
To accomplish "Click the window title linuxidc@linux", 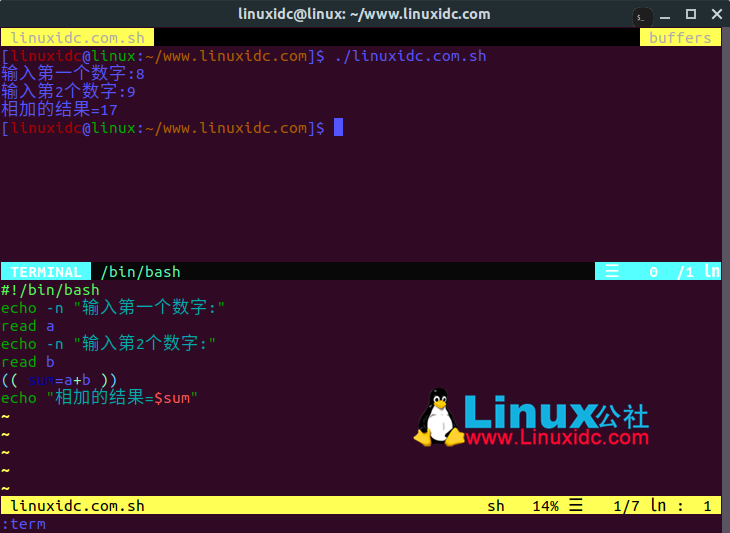I will pos(364,14).
